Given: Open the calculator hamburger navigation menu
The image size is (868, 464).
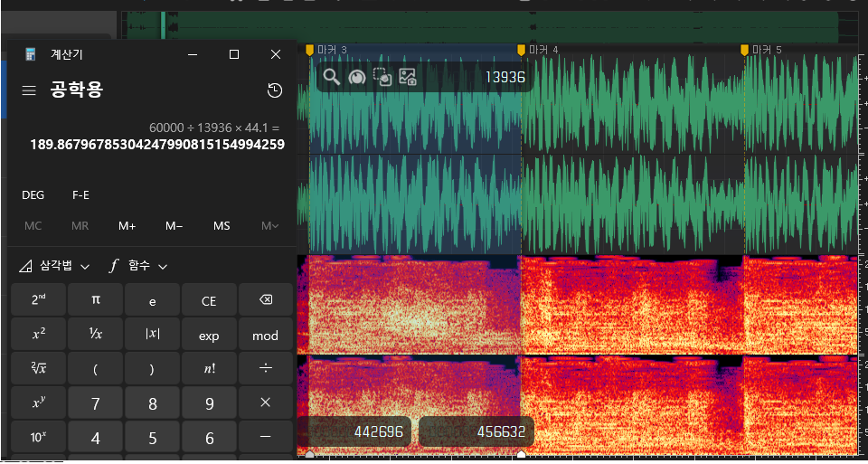Looking at the screenshot, I should (x=29, y=90).
